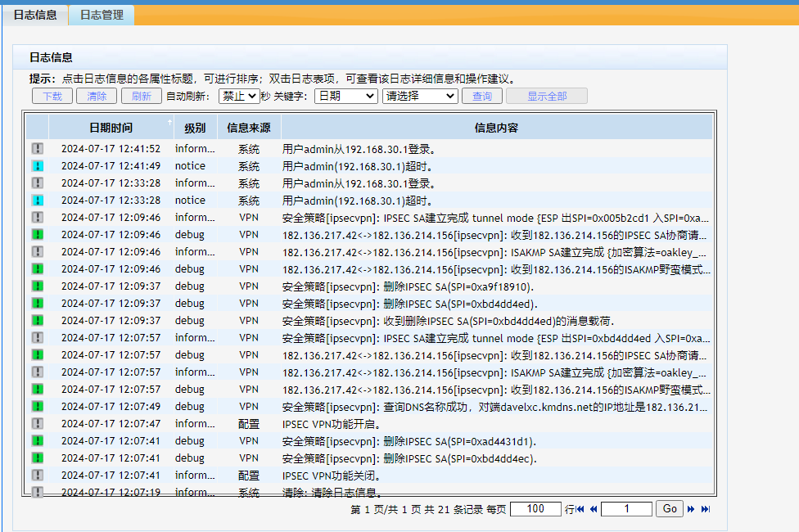This screenshot has width=799, height=532.
Task: Click the blue notice icon of the 12:41:49 row
Action: point(37,166)
